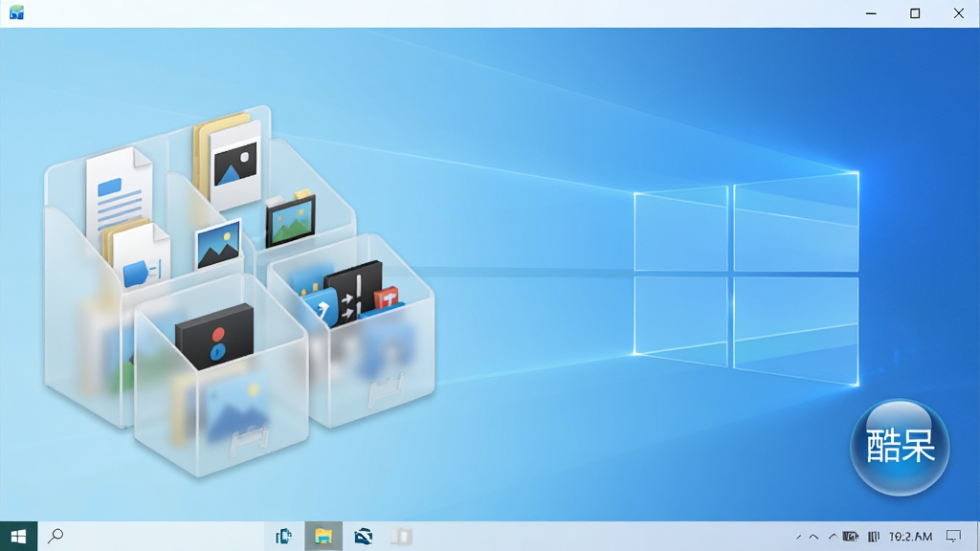Viewport: 980px width, 551px height.
Task: Minimize the window
Action: click(871, 13)
